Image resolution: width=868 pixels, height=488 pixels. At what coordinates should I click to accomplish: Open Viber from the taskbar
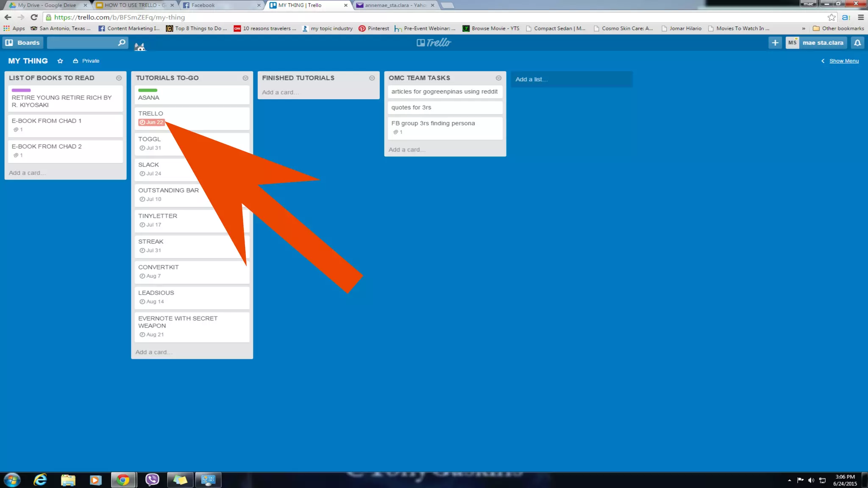pyautogui.click(x=152, y=480)
